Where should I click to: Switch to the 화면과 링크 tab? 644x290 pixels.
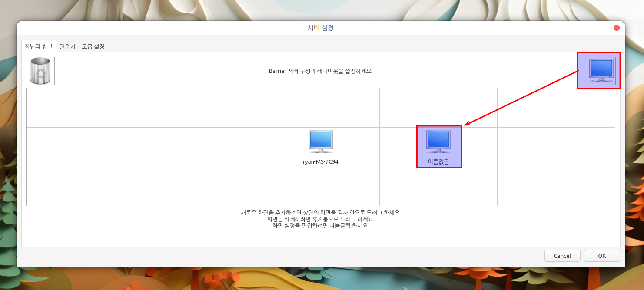tap(39, 46)
